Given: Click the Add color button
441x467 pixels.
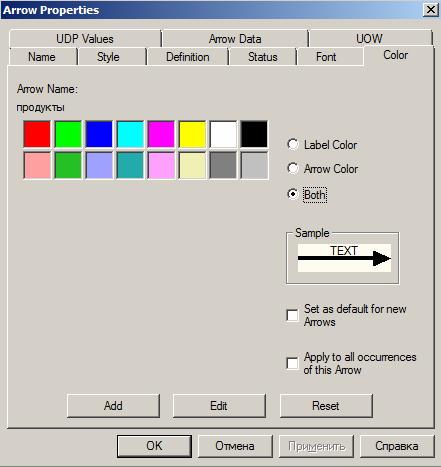Looking at the screenshot, I should (x=113, y=406).
